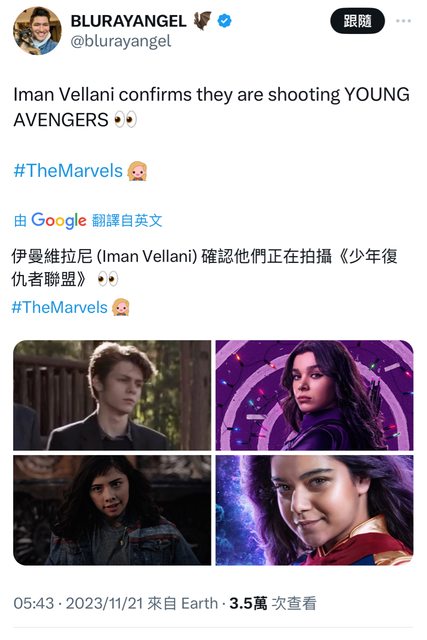The image size is (427, 640).
Task: Click the bat emoji beside the username
Action: tap(202, 20)
